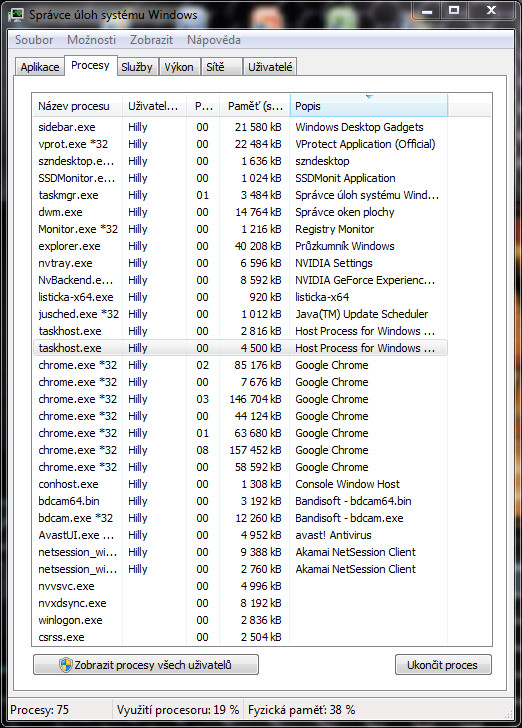522x728 pixels.
Task: Click the szndesktop description cell
Action: (x=322, y=161)
